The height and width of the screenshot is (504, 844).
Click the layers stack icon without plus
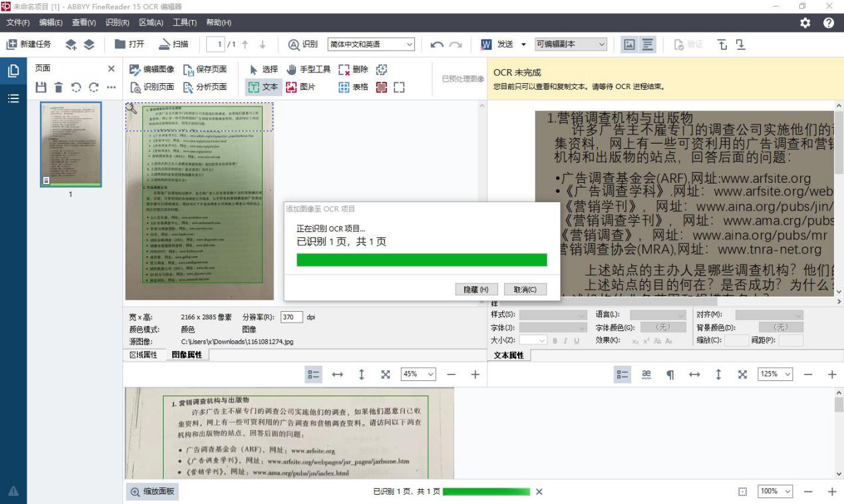pos(89,45)
